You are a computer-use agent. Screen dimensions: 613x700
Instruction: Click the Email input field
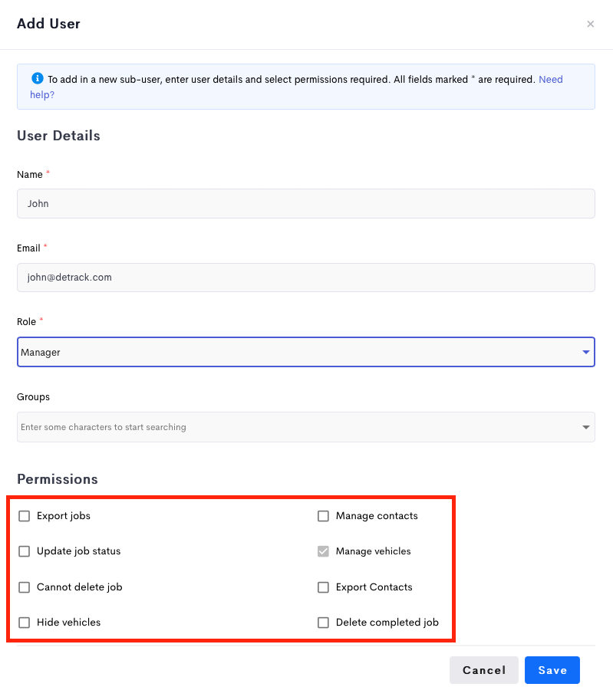point(306,278)
